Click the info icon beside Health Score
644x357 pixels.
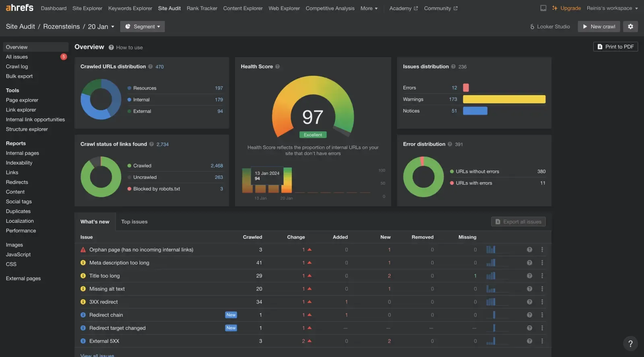click(277, 66)
